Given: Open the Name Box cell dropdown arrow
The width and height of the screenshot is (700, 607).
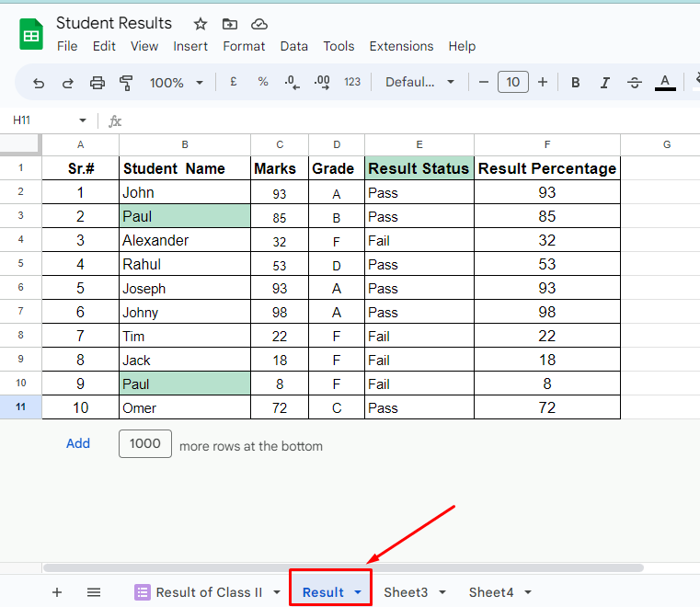Looking at the screenshot, I should point(83,120).
